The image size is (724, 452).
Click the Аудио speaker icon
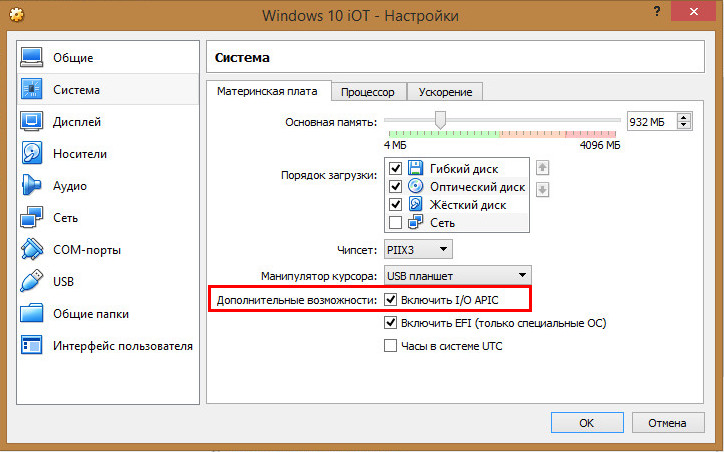(x=31, y=185)
